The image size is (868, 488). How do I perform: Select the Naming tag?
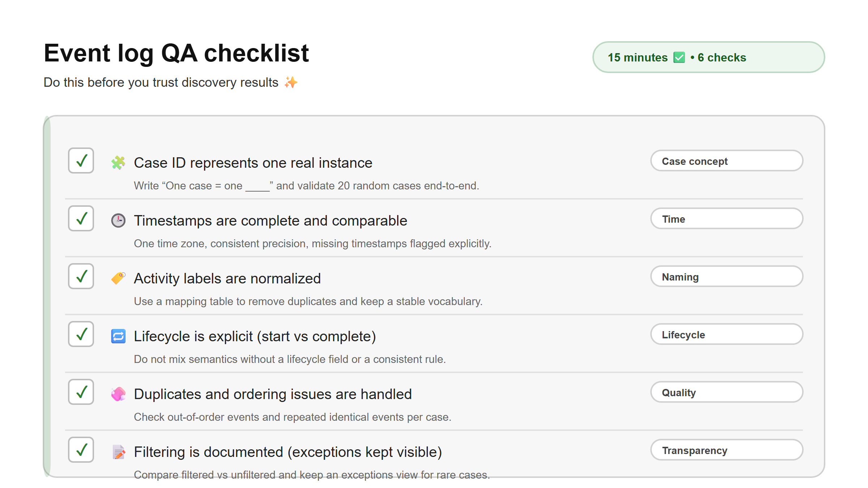727,277
